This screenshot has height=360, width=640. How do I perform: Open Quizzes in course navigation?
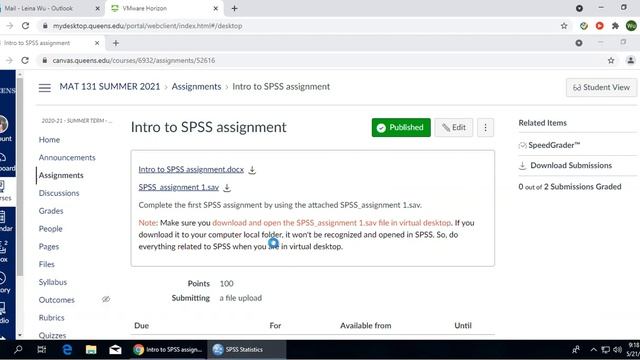tap(52, 335)
